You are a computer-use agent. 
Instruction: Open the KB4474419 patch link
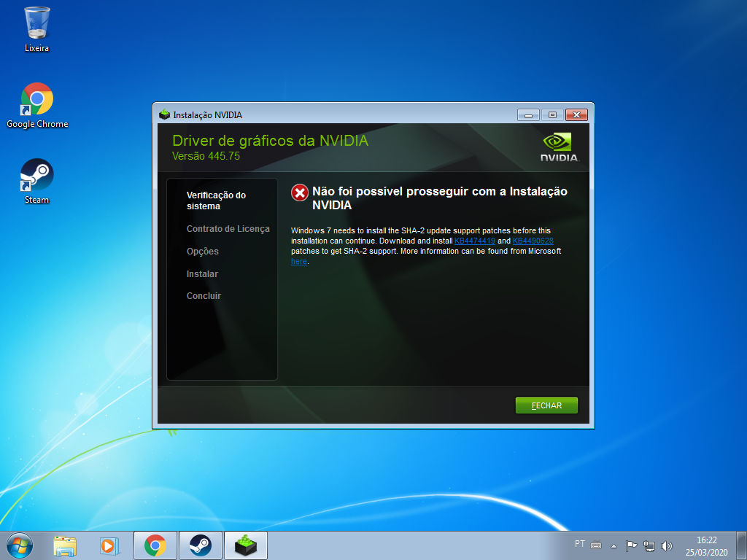pos(474,241)
